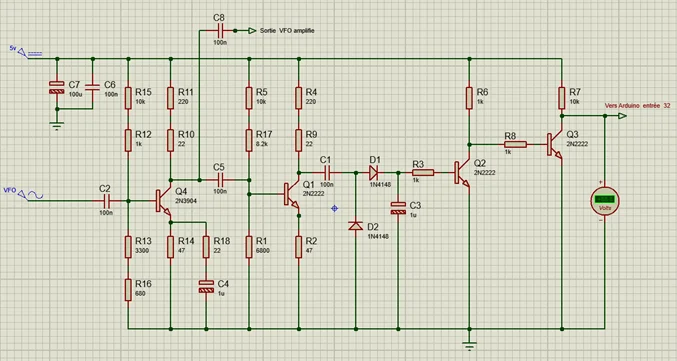Viewport: 677px width, 361px height.
Task: Click capacitor C5 100n
Action: 220,180
